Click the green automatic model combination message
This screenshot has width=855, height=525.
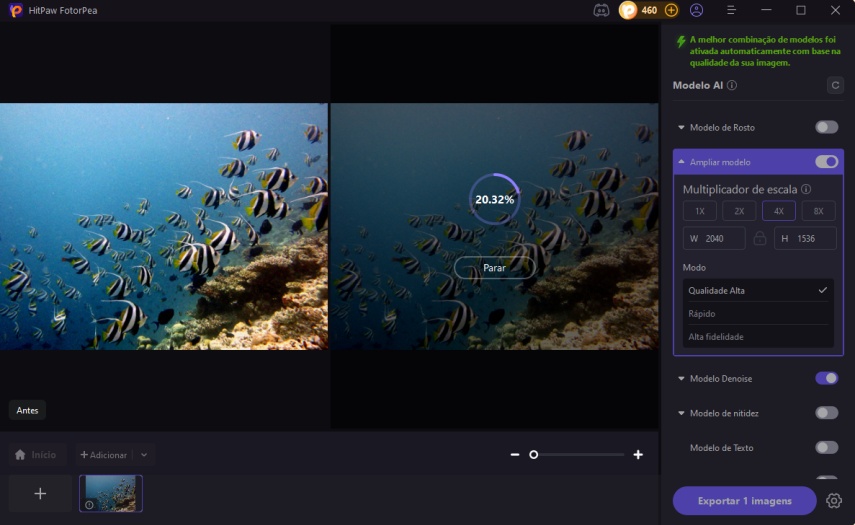coord(765,51)
